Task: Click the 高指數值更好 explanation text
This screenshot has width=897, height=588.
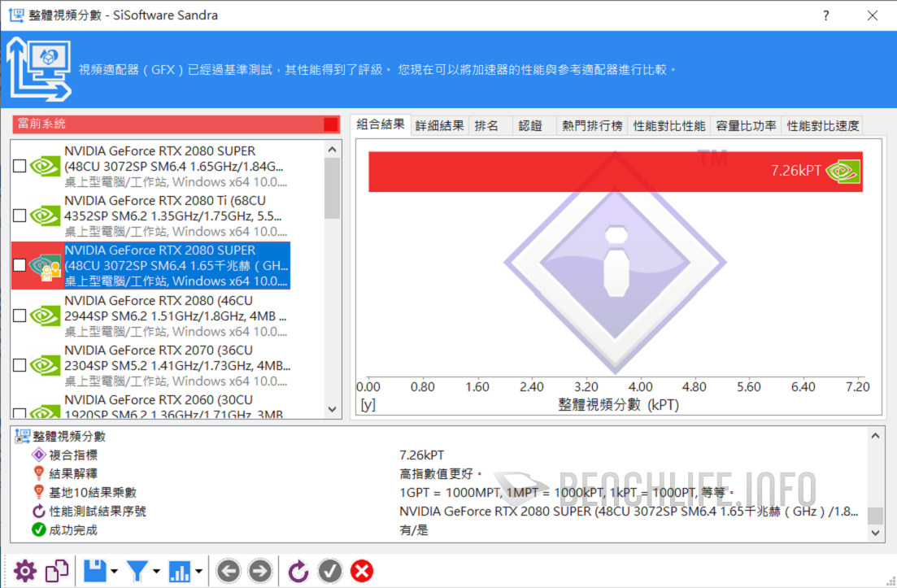Action: [x=441, y=473]
